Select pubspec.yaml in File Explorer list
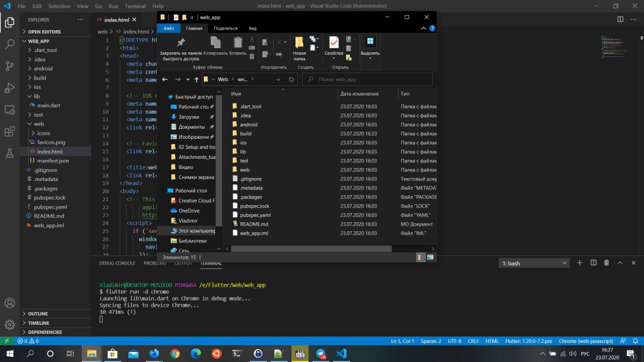 [255, 215]
